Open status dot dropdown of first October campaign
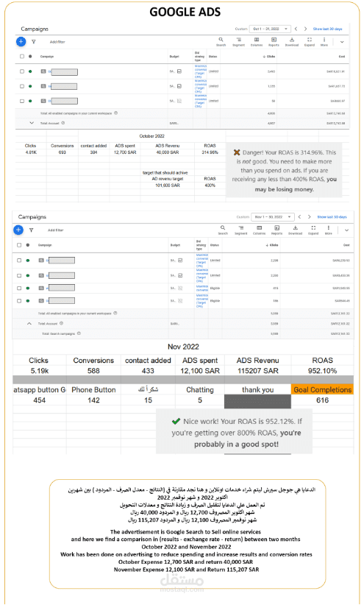This screenshot has width=364, height=605. 30,71
